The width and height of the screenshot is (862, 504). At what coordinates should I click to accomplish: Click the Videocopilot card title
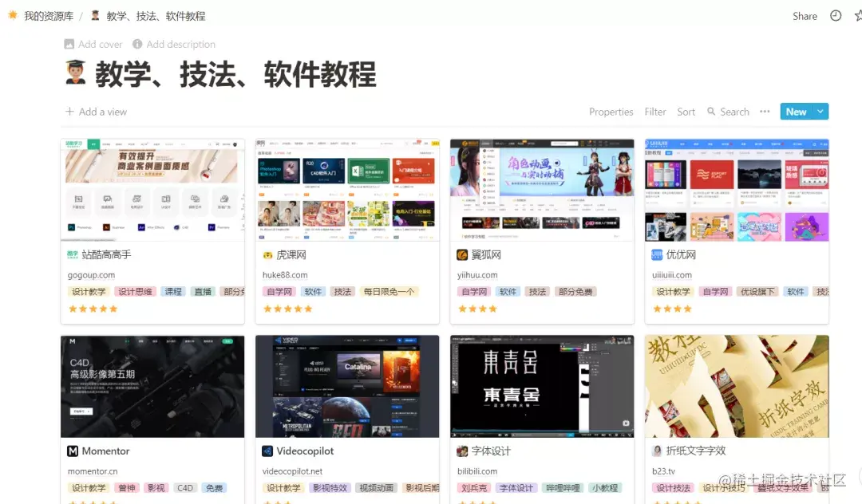pyautogui.click(x=305, y=451)
